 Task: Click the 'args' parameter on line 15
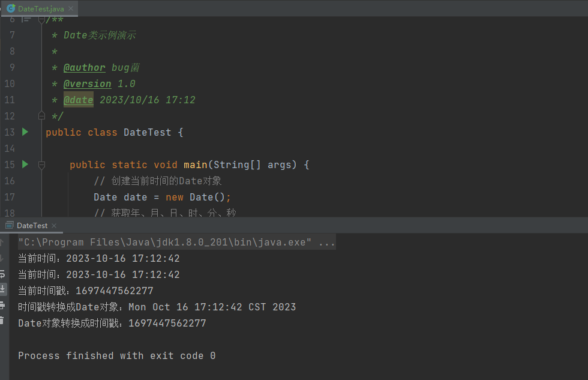[279, 164]
